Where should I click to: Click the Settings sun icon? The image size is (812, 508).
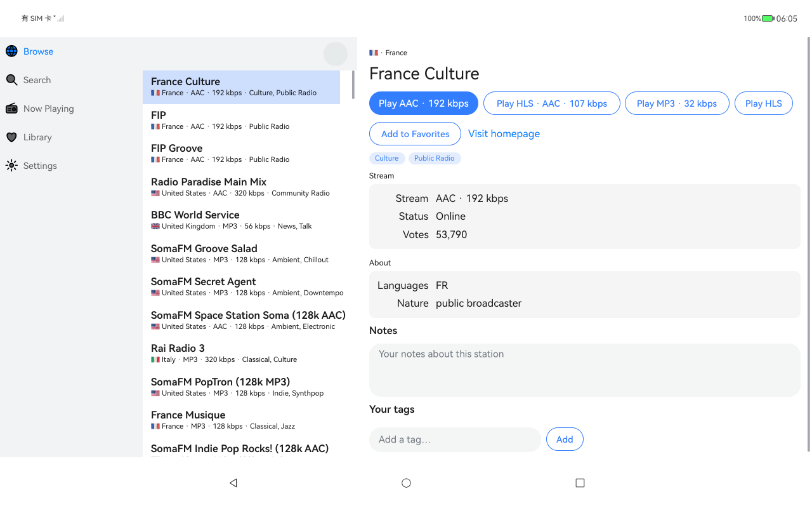[11, 166]
